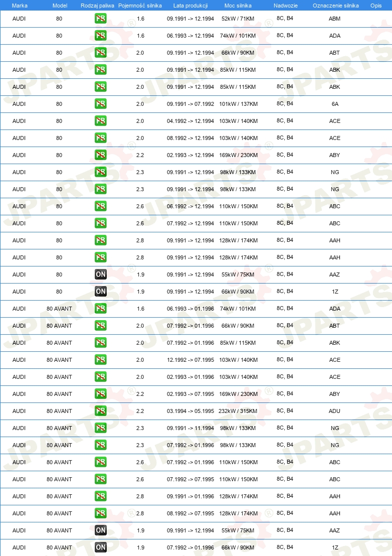Click engine capacity '2.2' in the ADU row

(140, 411)
